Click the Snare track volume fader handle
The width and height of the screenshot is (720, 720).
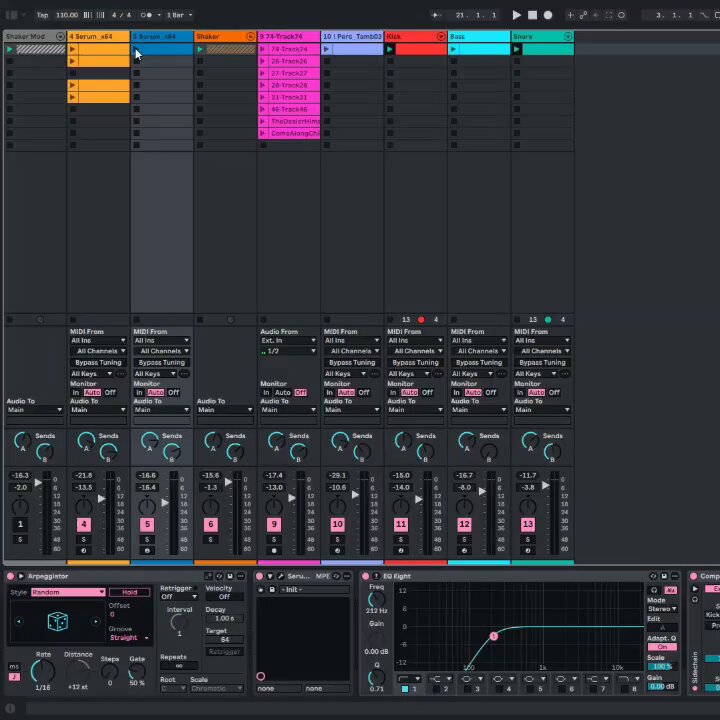click(x=546, y=485)
